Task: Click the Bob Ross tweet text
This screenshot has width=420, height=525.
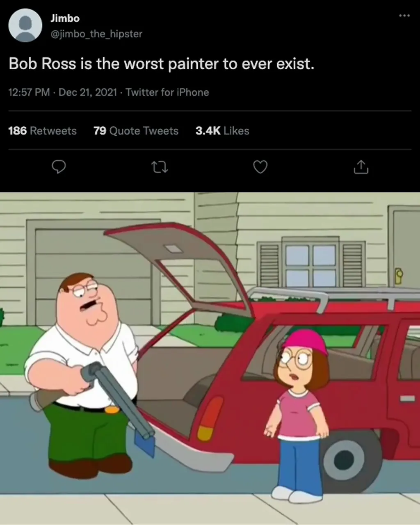Action: click(x=161, y=64)
